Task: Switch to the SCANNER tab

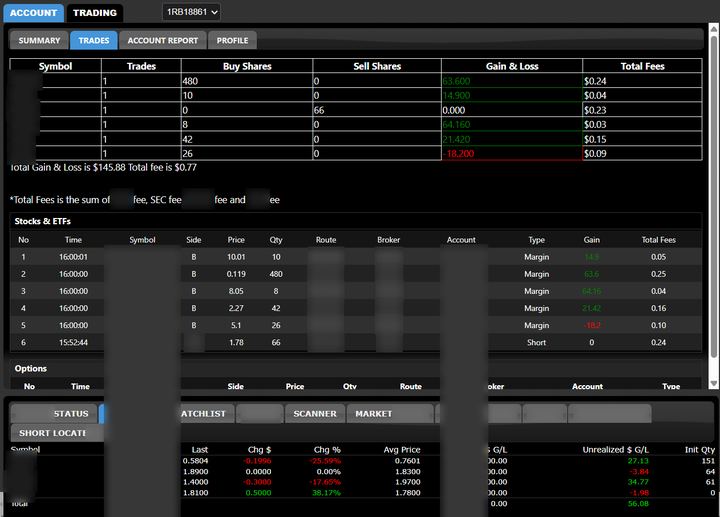Action: tap(315, 414)
